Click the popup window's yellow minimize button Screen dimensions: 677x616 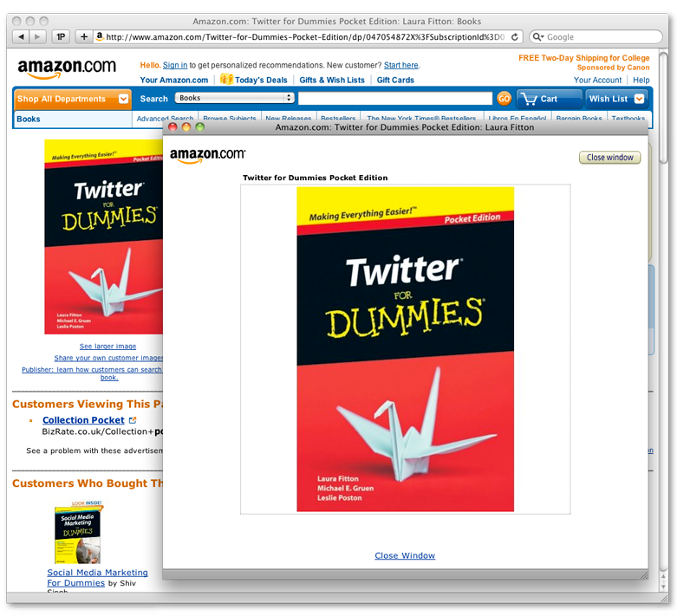coord(186,126)
